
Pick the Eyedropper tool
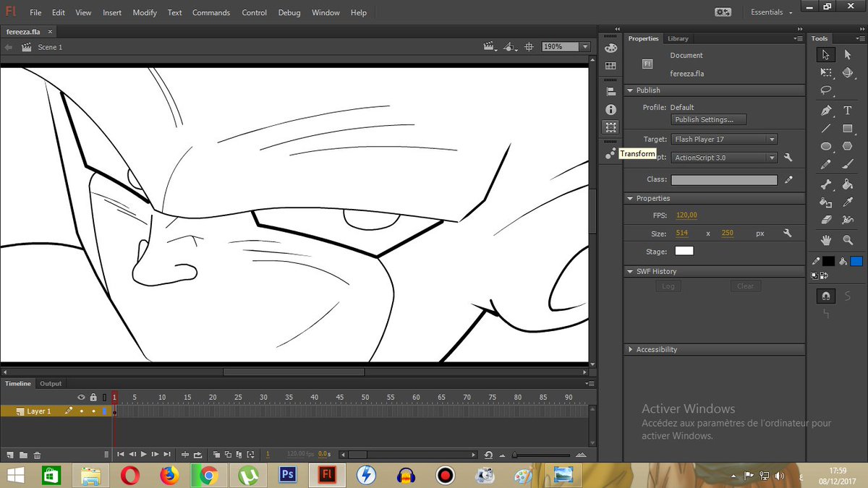click(x=848, y=202)
